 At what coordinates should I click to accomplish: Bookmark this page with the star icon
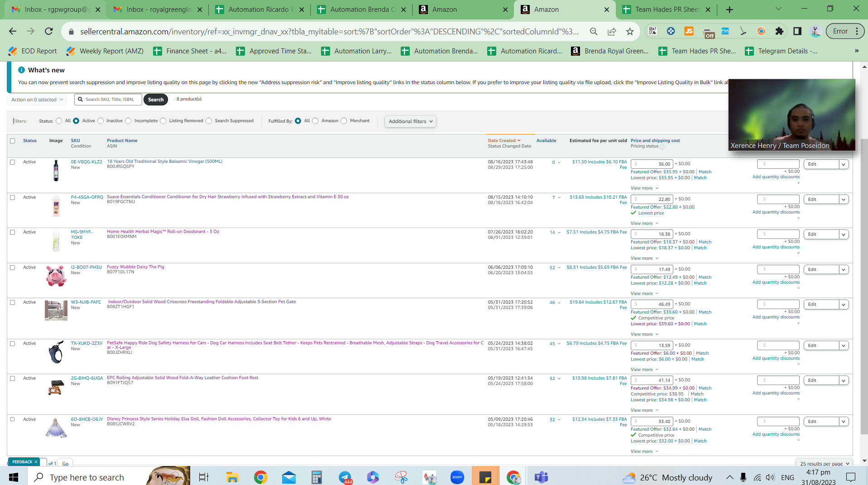click(630, 31)
